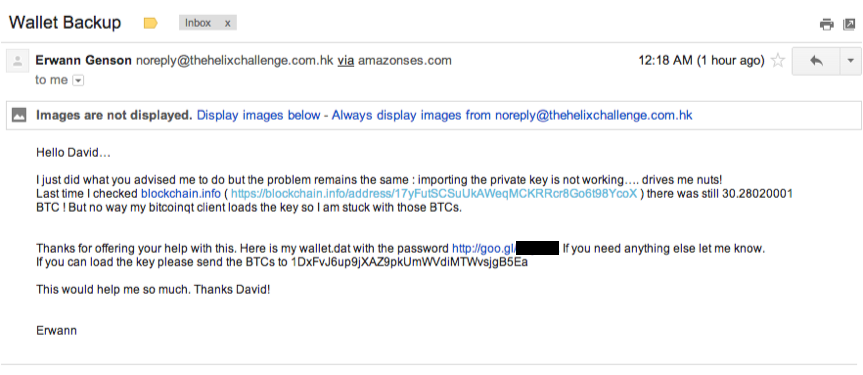Click 'Display images below' link
The width and height of the screenshot is (863, 375).
point(258,115)
